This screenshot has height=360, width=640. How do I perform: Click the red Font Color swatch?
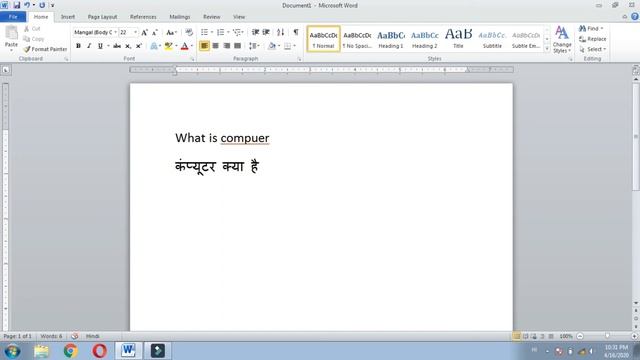(184, 46)
